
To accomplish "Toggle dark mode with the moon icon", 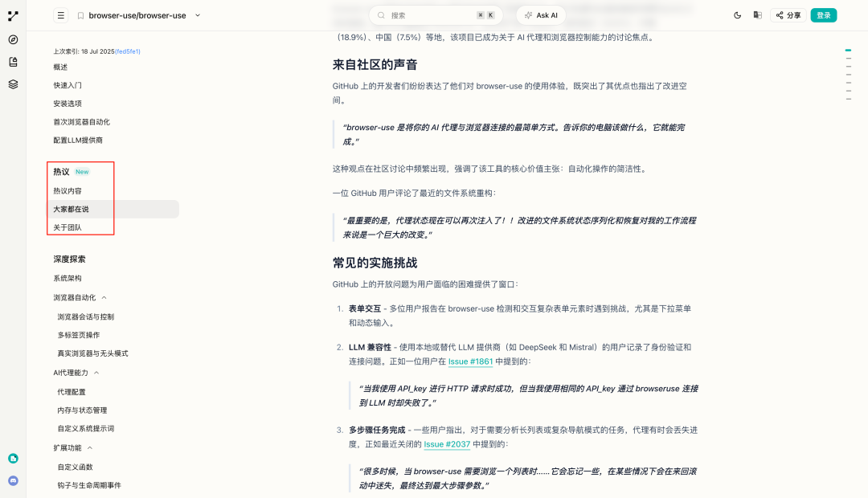I will click(x=737, y=14).
